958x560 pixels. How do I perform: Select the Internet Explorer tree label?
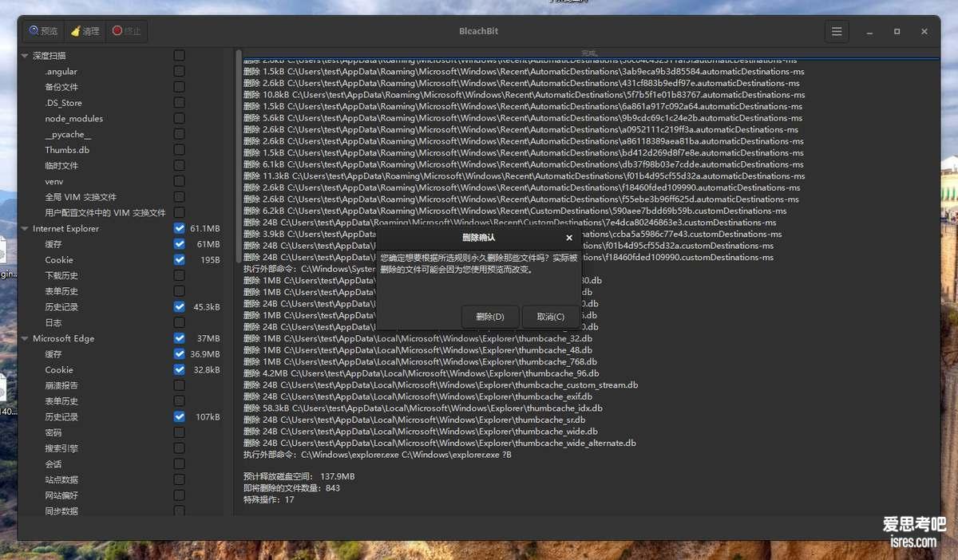click(x=65, y=229)
